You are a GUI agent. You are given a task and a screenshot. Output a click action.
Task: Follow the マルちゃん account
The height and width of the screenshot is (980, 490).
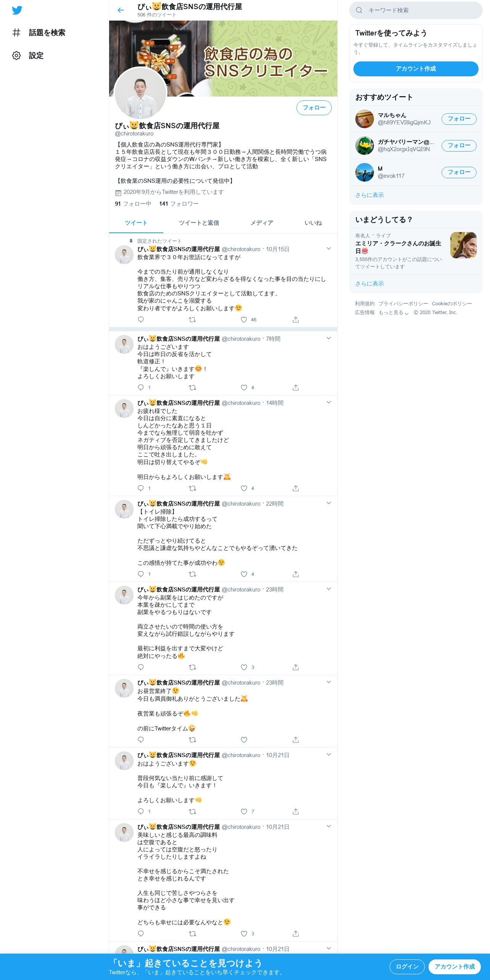[x=459, y=119]
